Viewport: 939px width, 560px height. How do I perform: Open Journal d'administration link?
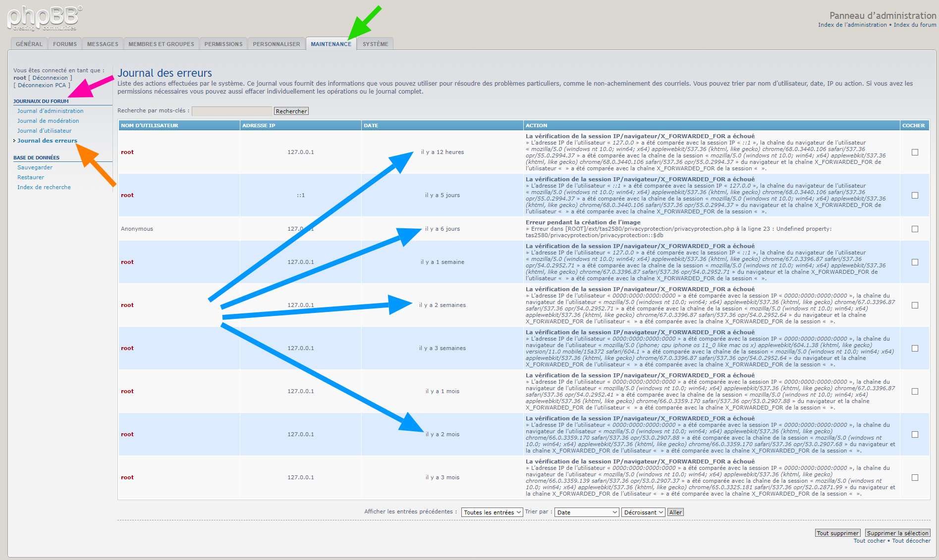(x=50, y=111)
